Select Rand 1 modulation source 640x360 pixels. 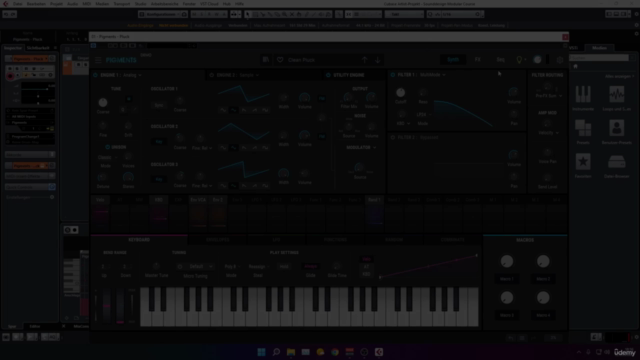[374, 200]
